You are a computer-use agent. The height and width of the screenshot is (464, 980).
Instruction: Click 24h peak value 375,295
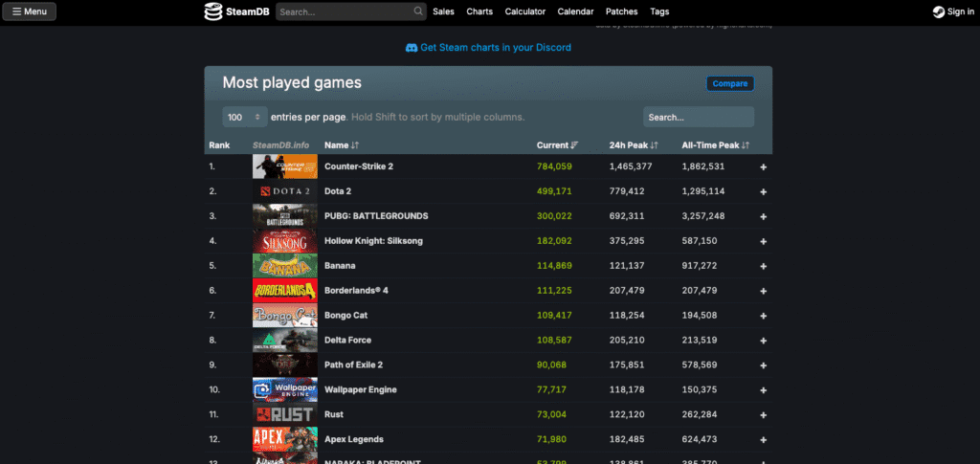pyautogui.click(x=627, y=240)
